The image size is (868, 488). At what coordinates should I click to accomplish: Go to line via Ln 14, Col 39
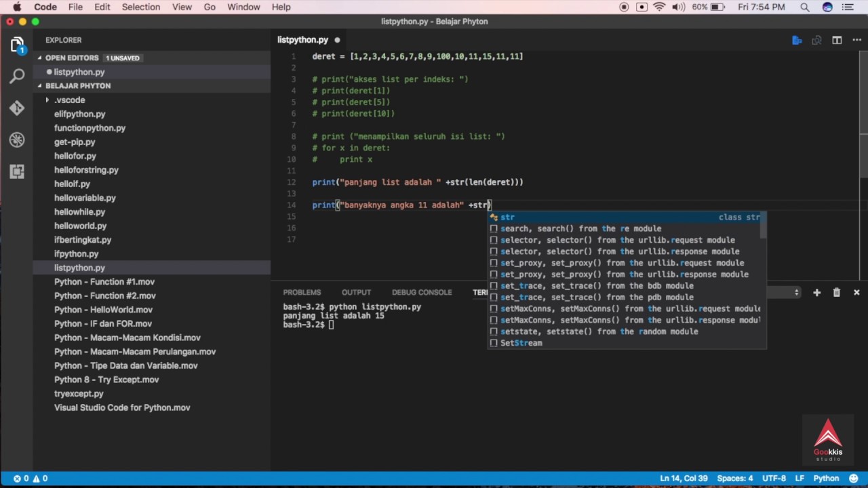[684, 479]
